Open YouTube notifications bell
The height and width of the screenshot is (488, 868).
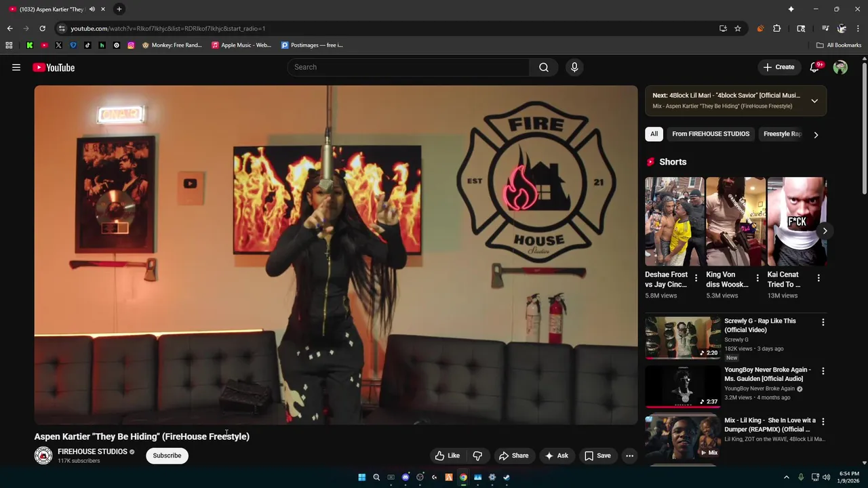(x=815, y=67)
